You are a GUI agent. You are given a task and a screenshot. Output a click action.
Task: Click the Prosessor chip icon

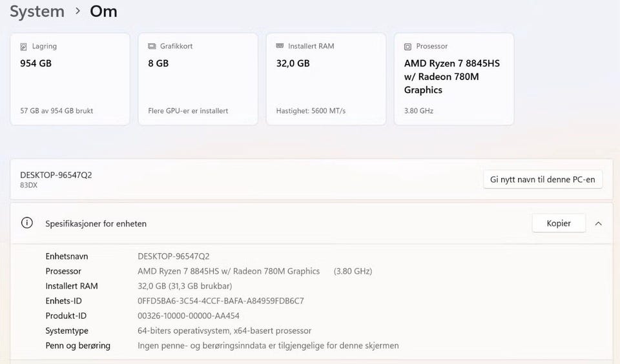pyautogui.click(x=408, y=46)
